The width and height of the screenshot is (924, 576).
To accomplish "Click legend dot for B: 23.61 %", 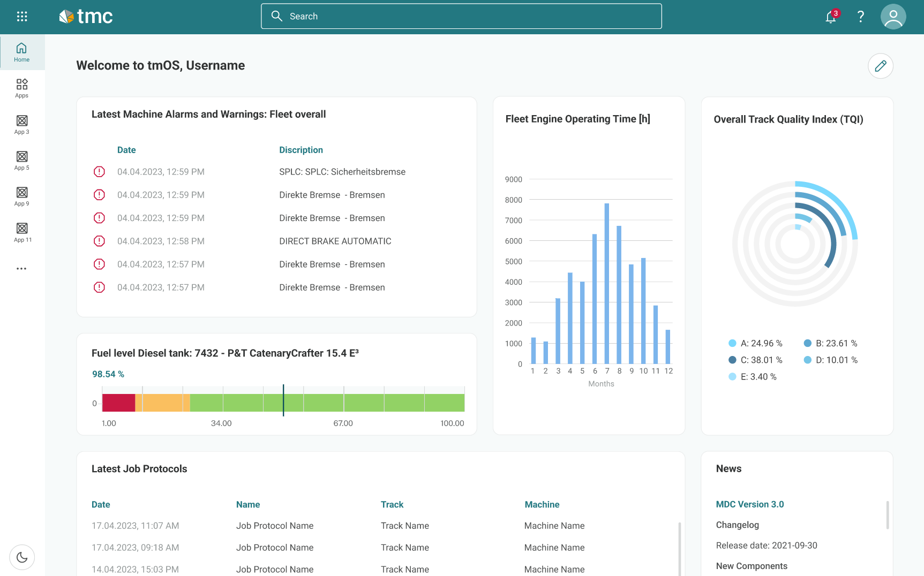I will (807, 343).
